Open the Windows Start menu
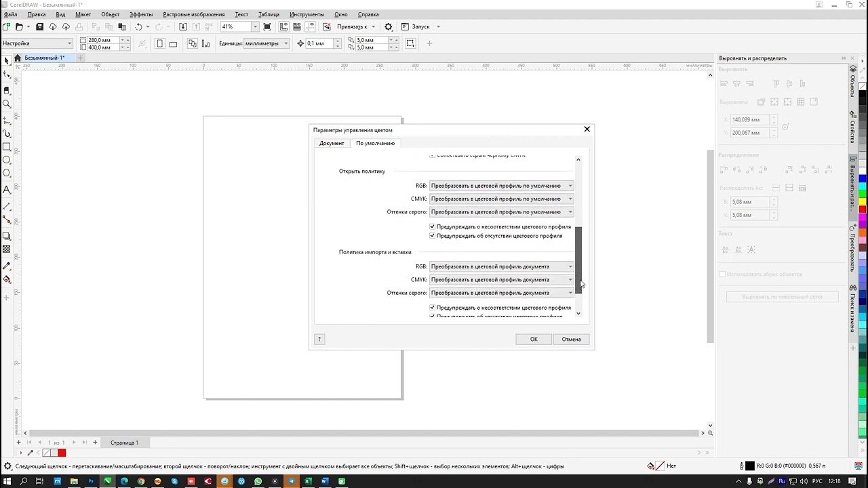The image size is (868, 488). point(7,481)
